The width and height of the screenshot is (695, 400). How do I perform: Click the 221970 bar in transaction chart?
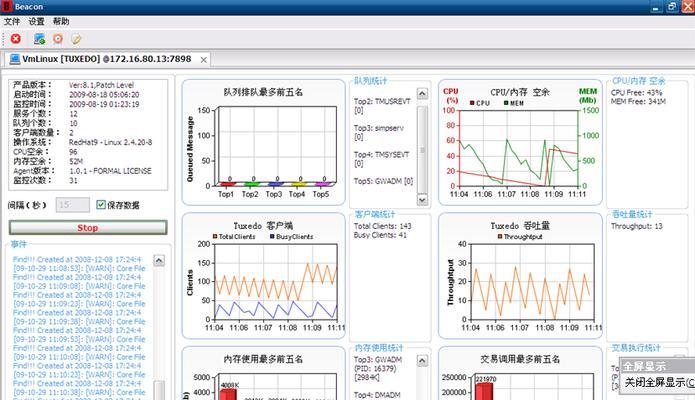click(484, 392)
